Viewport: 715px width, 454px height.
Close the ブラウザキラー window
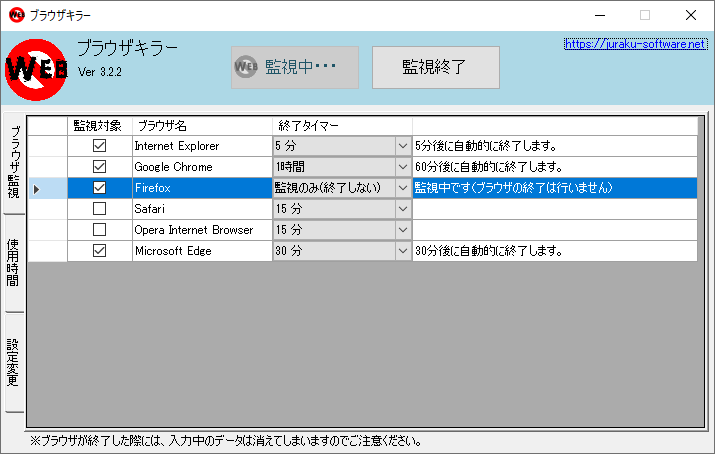point(691,15)
